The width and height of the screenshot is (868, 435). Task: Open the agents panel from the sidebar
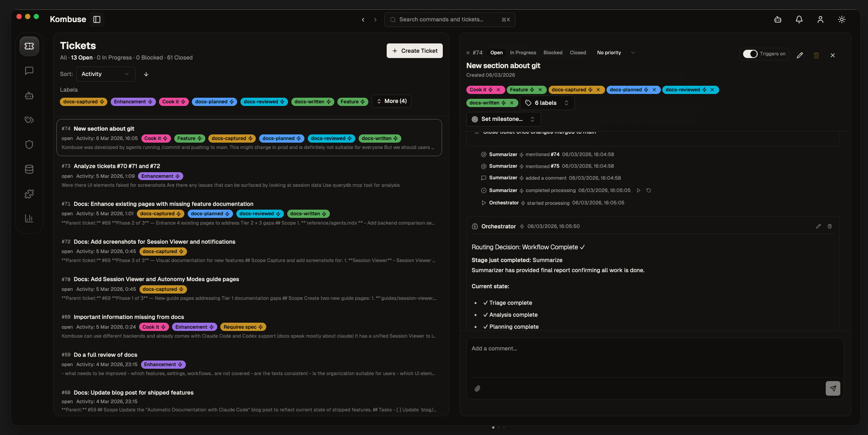(x=29, y=95)
